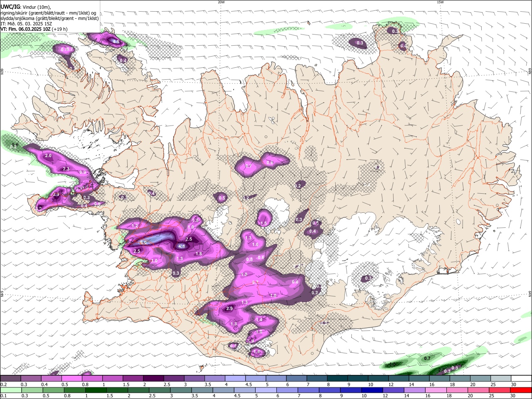Image resolution: width=532 pixels, height=399 pixels.
Task: Click the 2.3 precipitation value in the west
Action: (66, 169)
